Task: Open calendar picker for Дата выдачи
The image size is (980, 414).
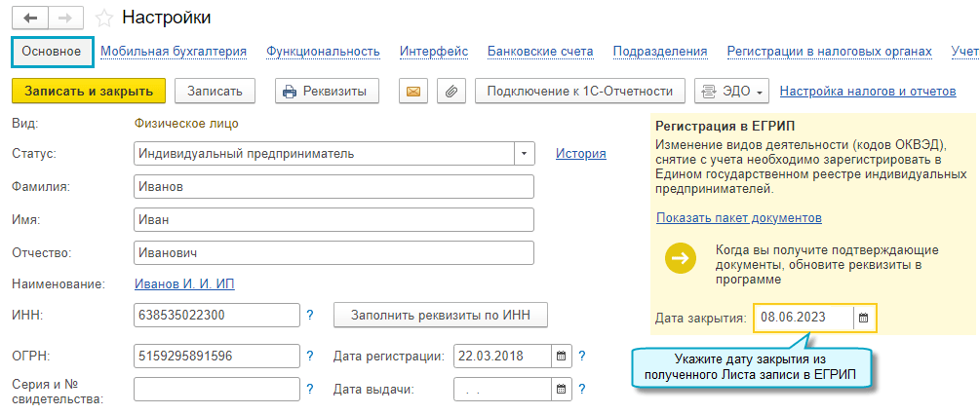Action: pyautogui.click(x=561, y=390)
